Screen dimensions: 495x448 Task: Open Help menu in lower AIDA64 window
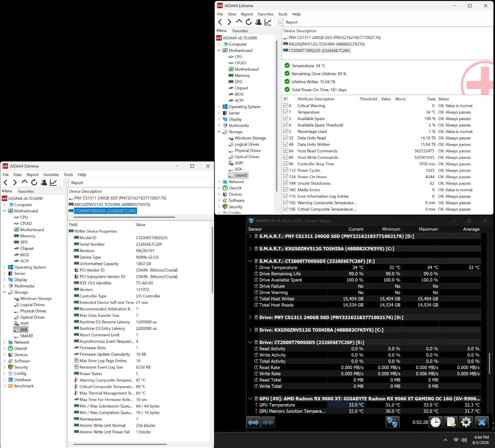pos(82,175)
